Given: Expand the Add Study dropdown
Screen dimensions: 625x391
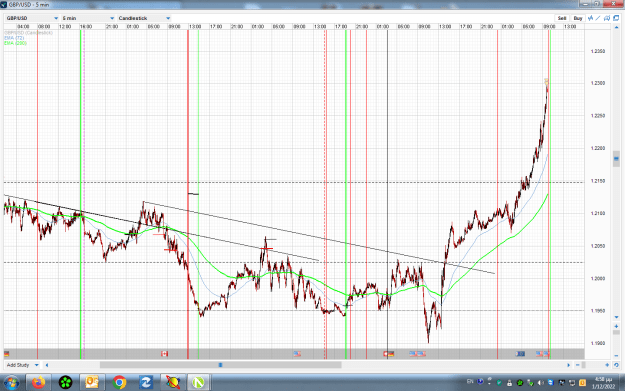Looking at the screenshot, I should [x=22, y=365].
